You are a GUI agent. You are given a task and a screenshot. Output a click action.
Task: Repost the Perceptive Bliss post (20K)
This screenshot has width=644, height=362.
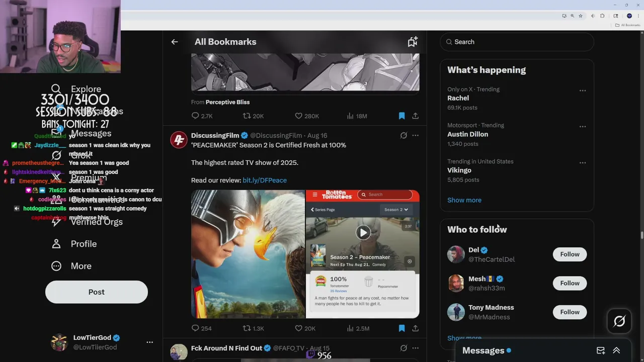pos(253,116)
